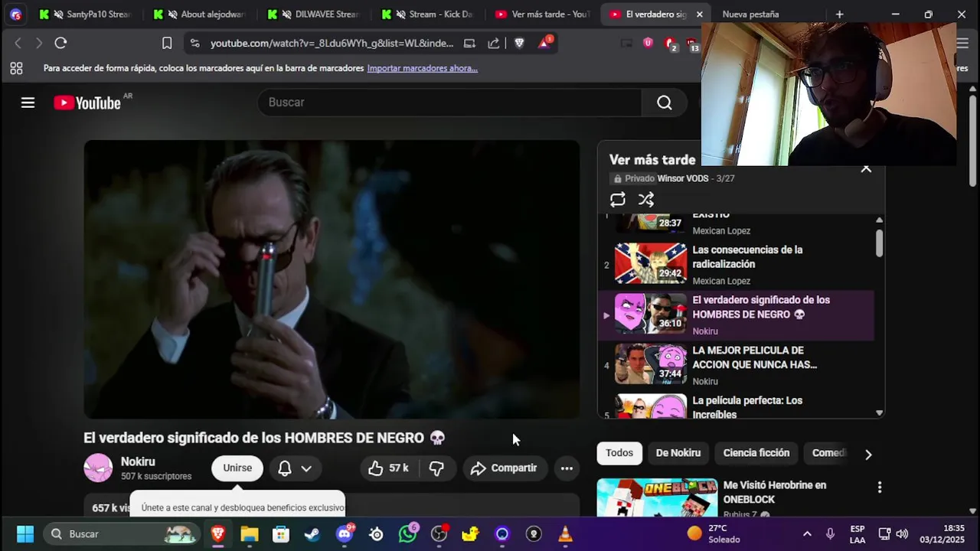Click the YouTube search magnifier button
The image size is (980, 551).
tap(664, 103)
